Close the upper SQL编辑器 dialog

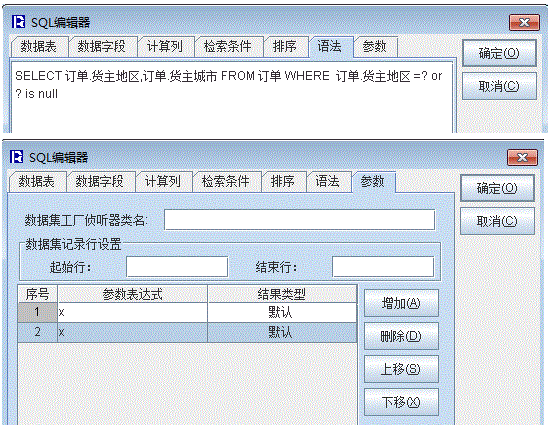(x=524, y=23)
